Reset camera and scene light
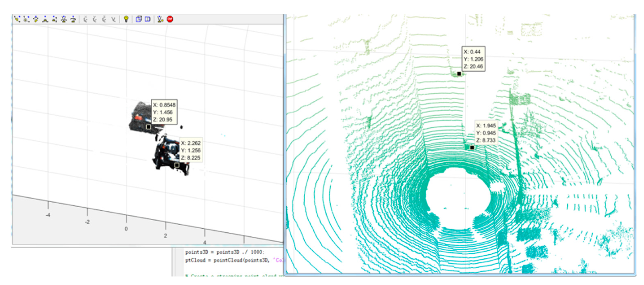 (x=160, y=19)
